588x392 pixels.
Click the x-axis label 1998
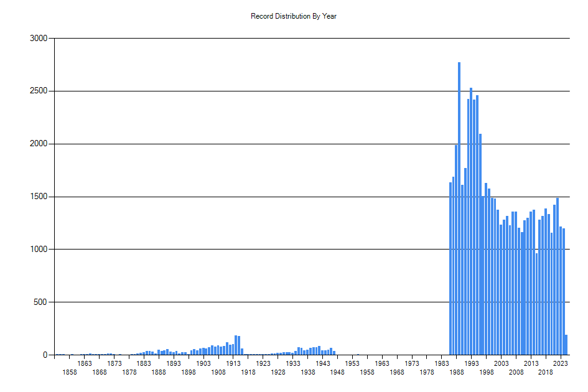click(x=487, y=372)
